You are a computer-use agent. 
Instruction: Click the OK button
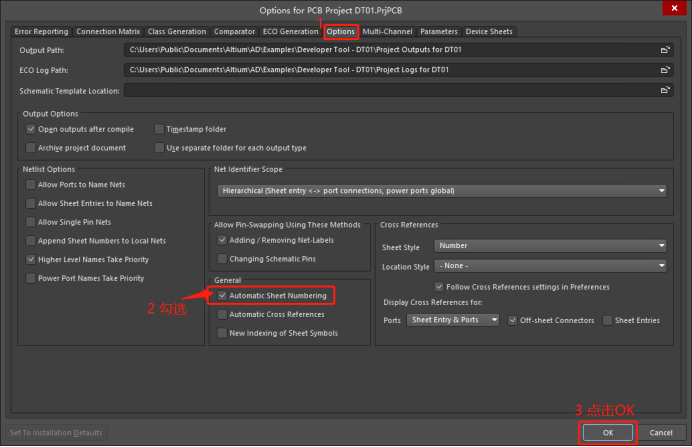coord(606,432)
